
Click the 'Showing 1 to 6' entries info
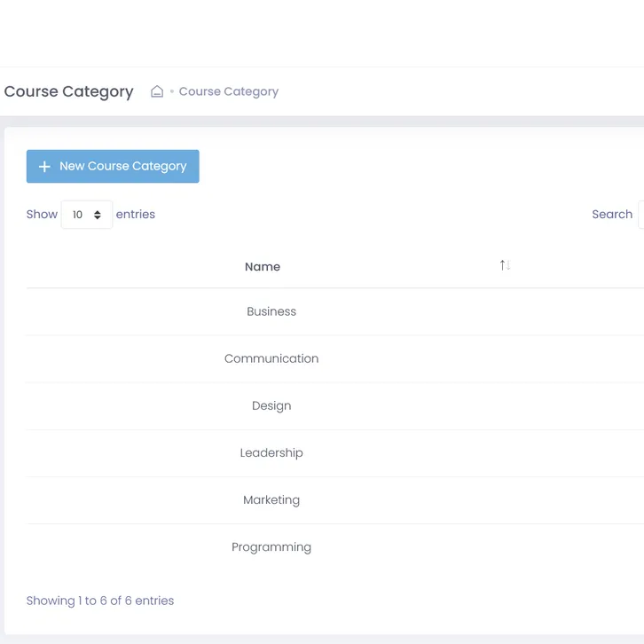[x=100, y=601]
